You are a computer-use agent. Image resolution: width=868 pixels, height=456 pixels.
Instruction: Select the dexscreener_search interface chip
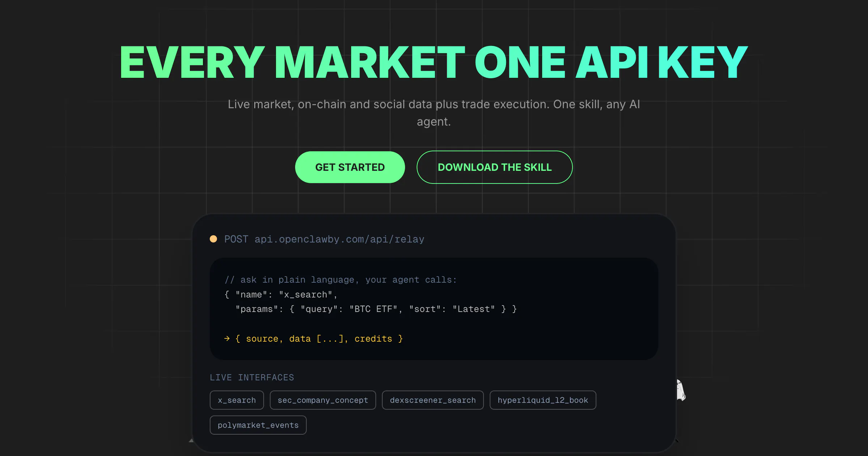(433, 400)
